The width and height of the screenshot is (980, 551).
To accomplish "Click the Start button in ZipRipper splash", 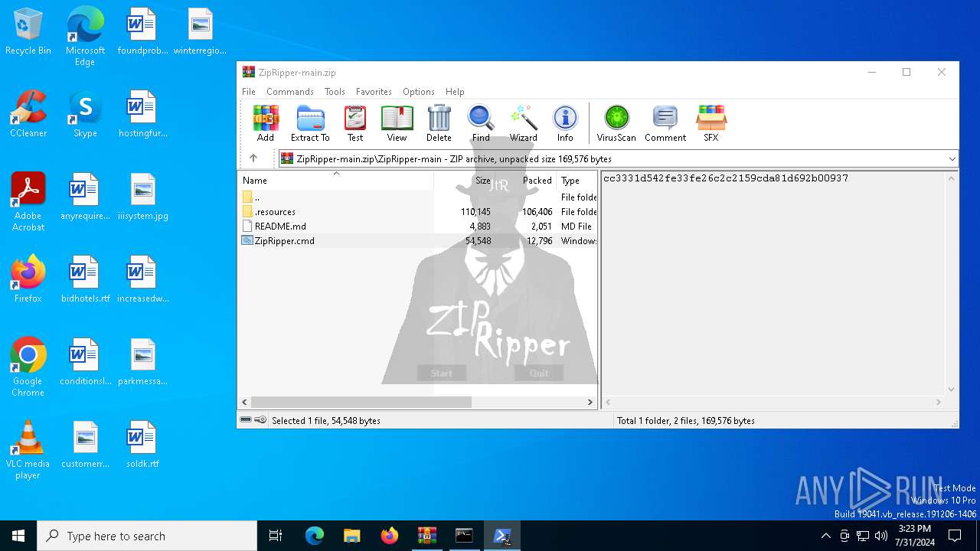I will [442, 373].
